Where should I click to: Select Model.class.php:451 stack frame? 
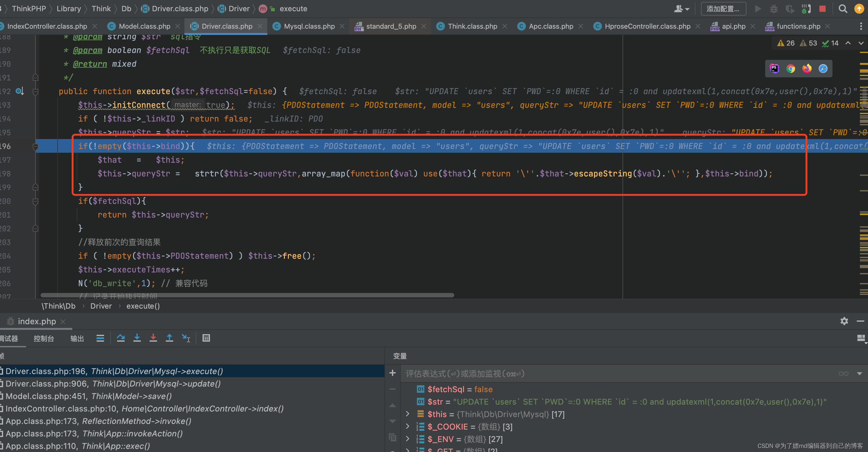[88, 396]
